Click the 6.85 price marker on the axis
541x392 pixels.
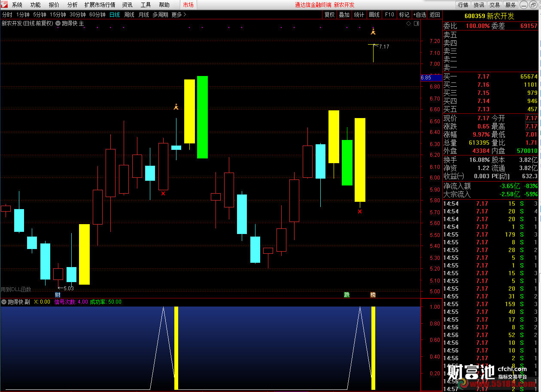(x=431, y=78)
